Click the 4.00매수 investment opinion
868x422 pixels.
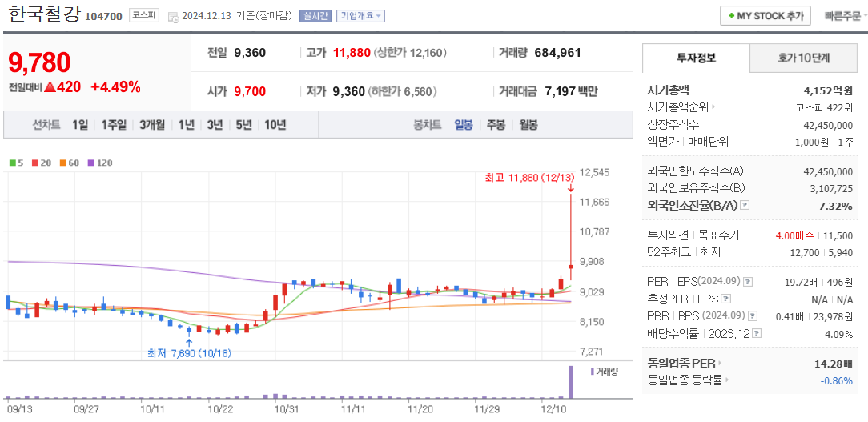pos(795,235)
